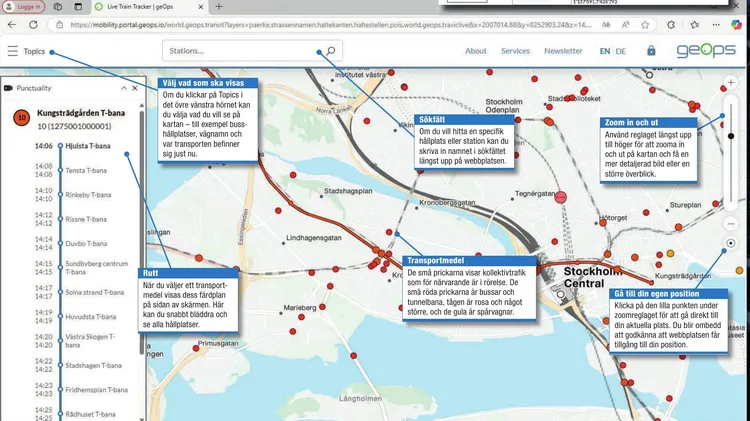750x421 pixels.
Task: Click the search magnifier icon
Action: pos(330,51)
